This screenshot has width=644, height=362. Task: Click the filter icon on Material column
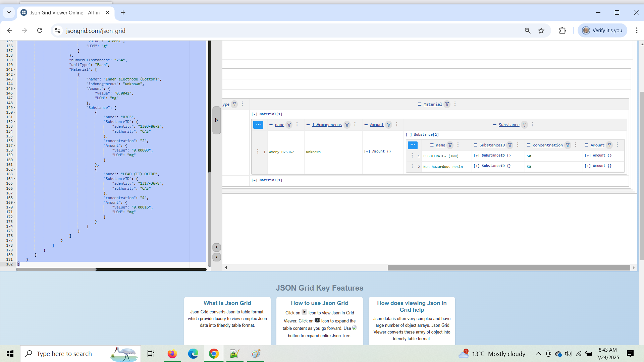click(447, 104)
